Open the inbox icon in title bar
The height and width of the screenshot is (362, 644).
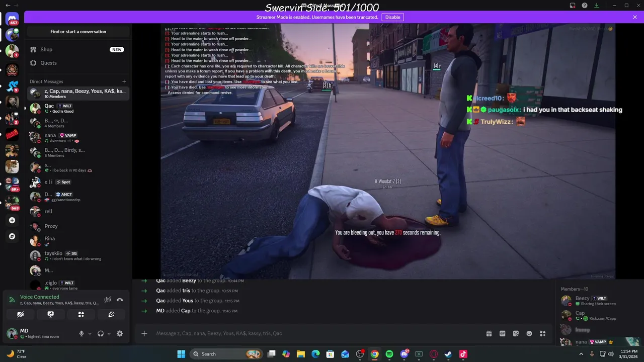tap(573, 6)
